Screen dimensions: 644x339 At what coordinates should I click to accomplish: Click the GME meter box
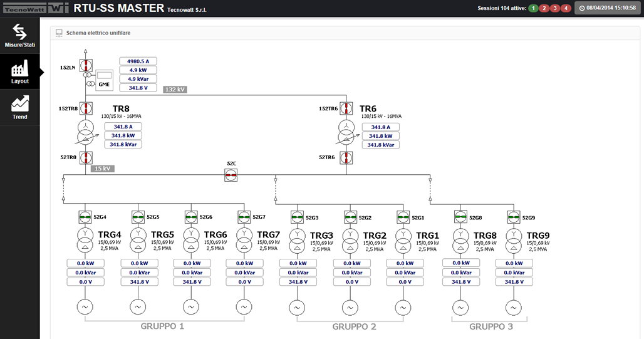coord(104,84)
